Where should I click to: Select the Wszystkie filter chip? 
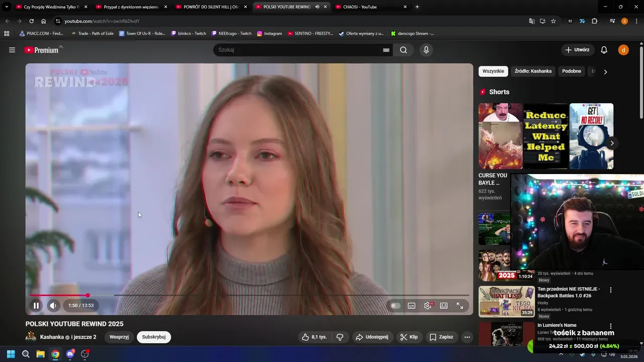click(x=493, y=71)
